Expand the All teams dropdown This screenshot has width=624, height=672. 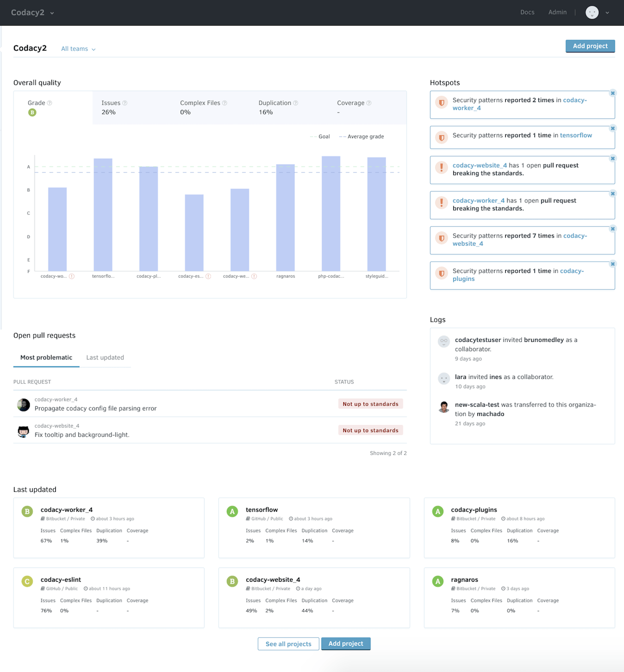point(78,49)
